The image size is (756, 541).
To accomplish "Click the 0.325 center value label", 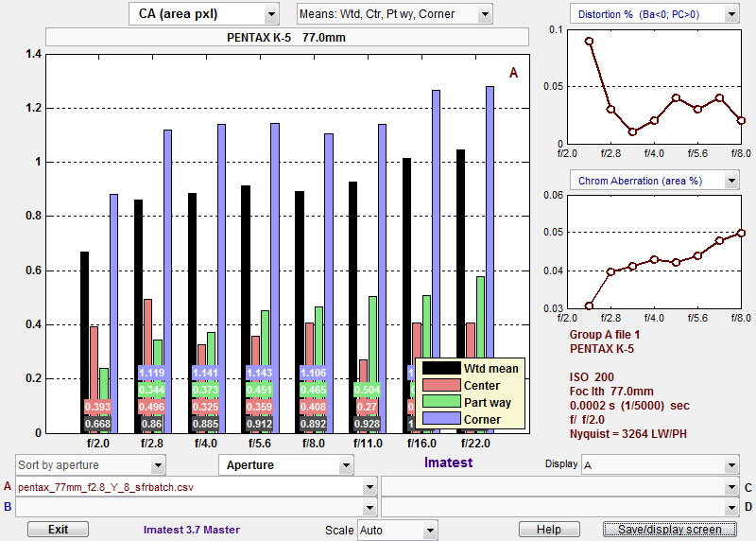I will pos(205,407).
